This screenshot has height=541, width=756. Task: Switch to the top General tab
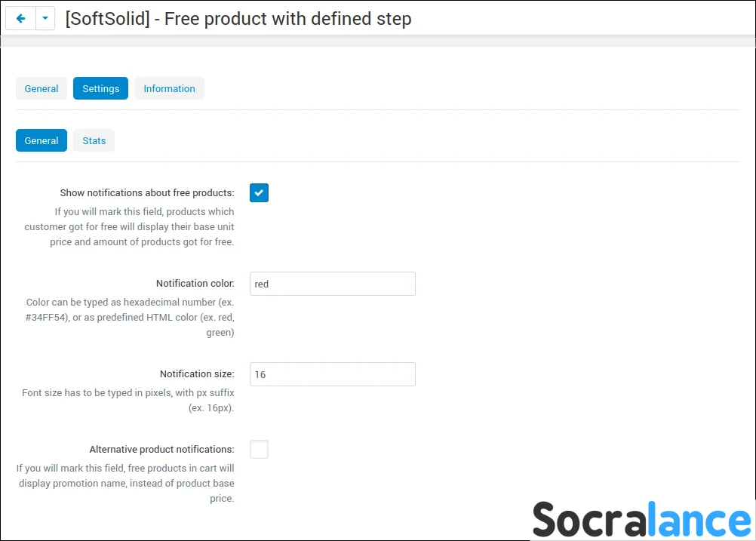click(x=41, y=89)
